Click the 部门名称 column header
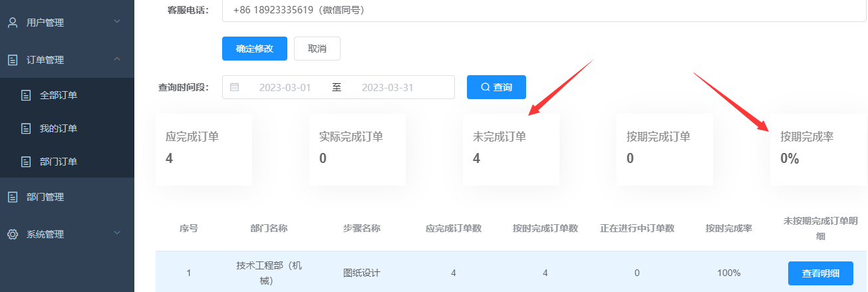The image size is (868, 292). tap(269, 228)
